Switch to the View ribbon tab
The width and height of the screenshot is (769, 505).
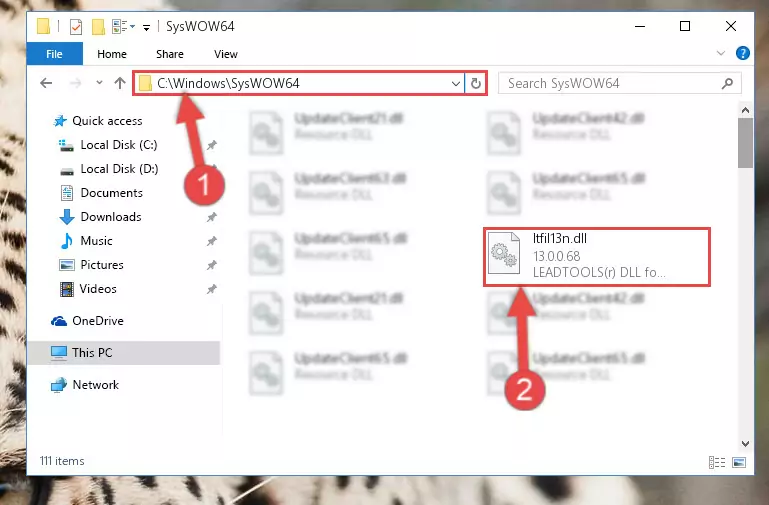point(226,54)
